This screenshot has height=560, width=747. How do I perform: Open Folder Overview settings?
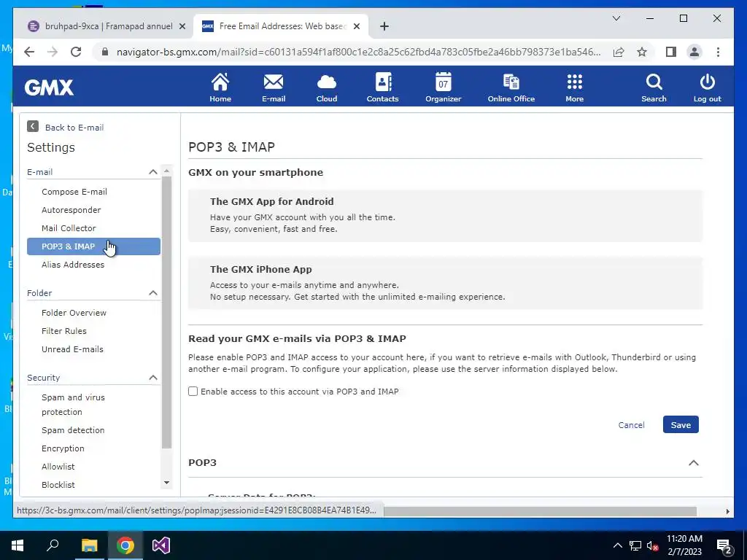[x=74, y=313]
